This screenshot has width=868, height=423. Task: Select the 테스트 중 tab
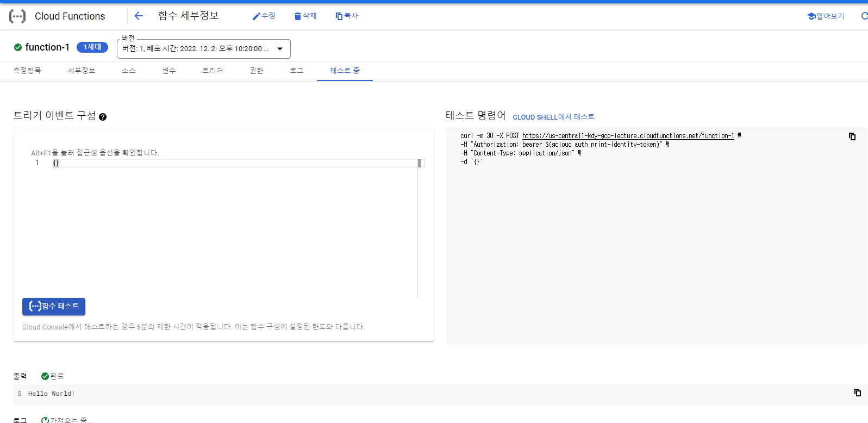click(x=345, y=71)
